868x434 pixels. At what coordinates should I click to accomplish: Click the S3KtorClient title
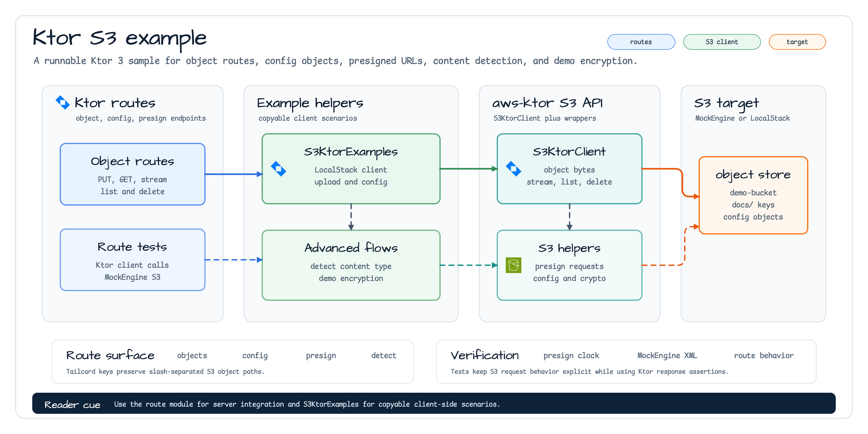[x=569, y=152]
